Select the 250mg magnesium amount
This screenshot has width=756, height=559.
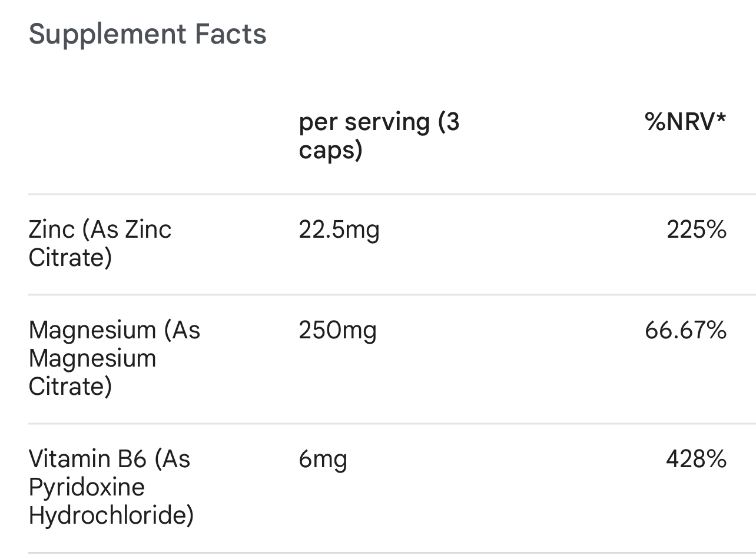pos(337,330)
